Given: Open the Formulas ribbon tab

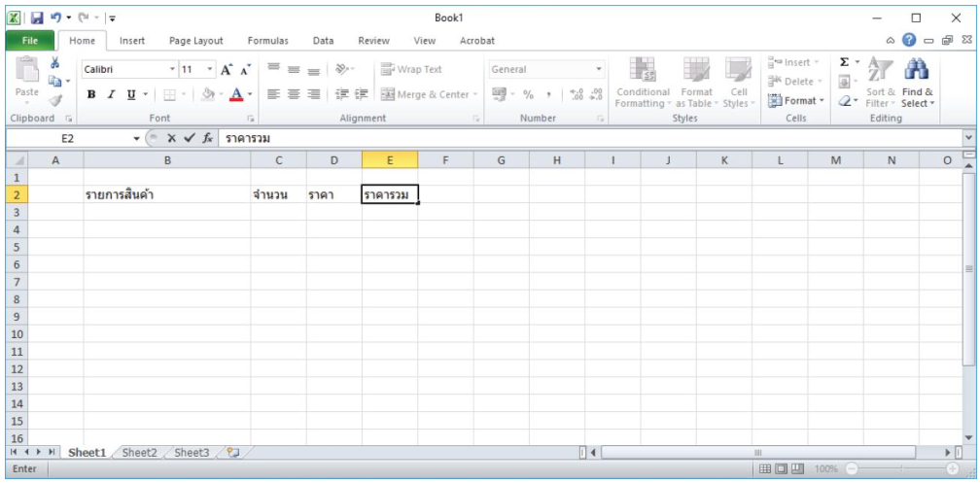Looking at the screenshot, I should [267, 41].
